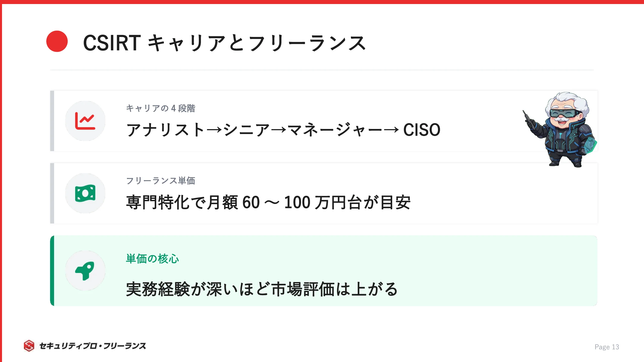This screenshot has width=644, height=362.
Task: Click the dark green bar on highlighted card
Action: click(x=52, y=271)
